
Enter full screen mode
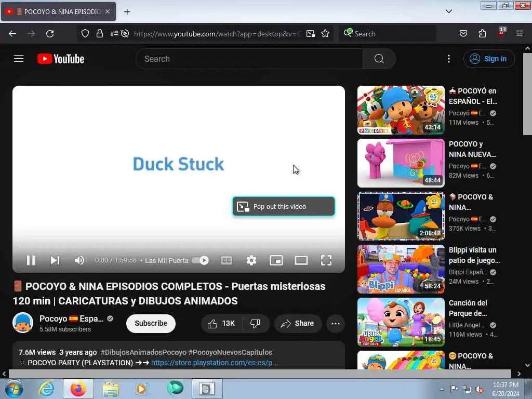coord(326,260)
